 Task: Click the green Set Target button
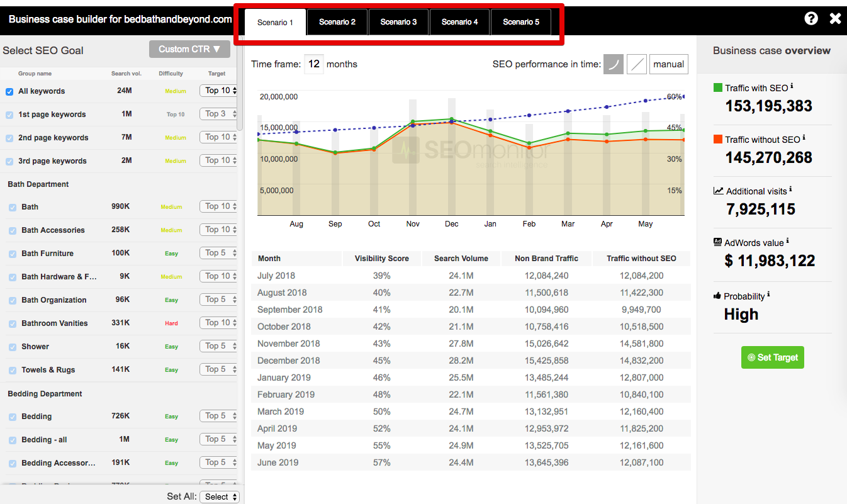tap(772, 357)
